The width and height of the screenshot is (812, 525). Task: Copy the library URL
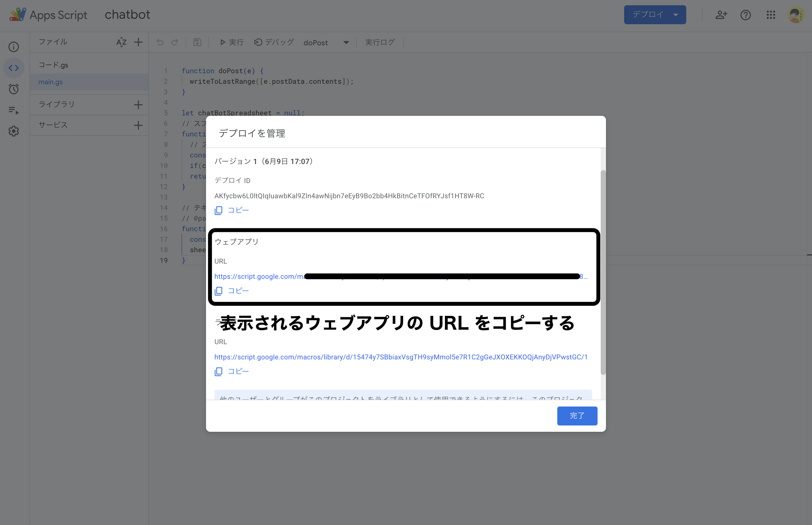[232, 371]
